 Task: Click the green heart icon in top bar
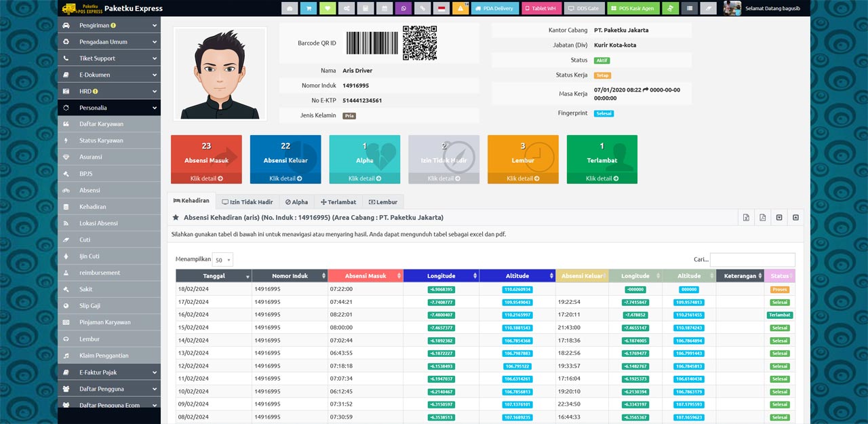point(328,9)
